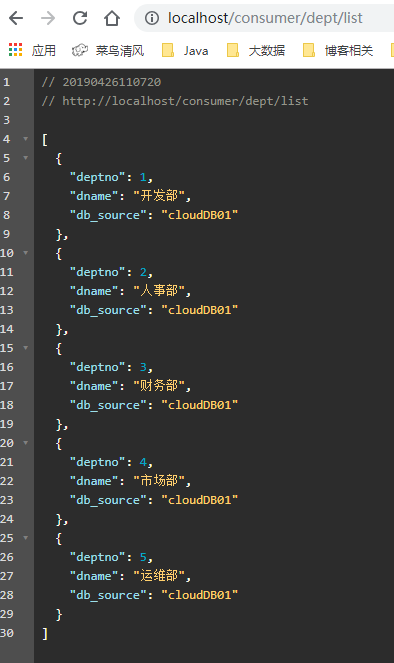Click the address bar URL text
This screenshot has height=663, width=394.
pyautogui.click(x=265, y=18)
